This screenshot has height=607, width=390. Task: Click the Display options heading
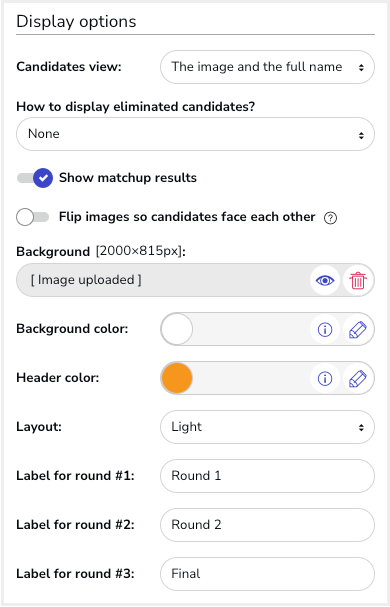(76, 22)
